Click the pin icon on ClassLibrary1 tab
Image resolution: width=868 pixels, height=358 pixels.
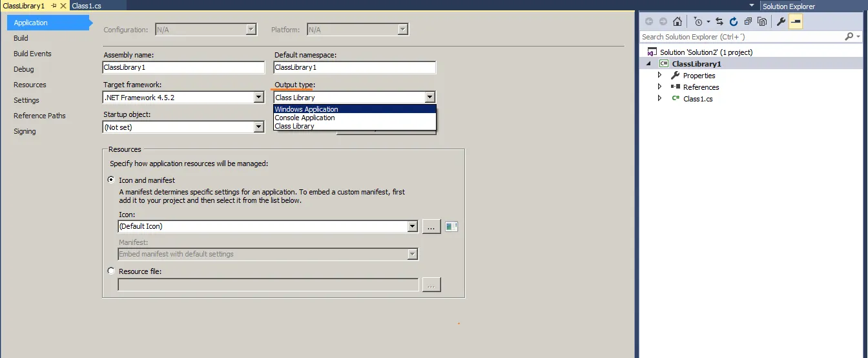click(x=54, y=6)
